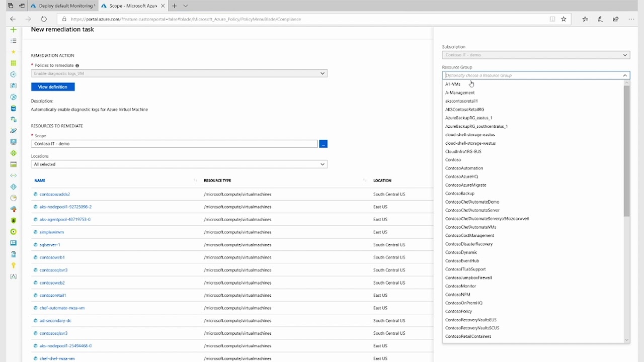Image resolution: width=644 pixels, height=362 pixels.
Task: Select ContosoMonitor resource group
Action: (x=460, y=286)
